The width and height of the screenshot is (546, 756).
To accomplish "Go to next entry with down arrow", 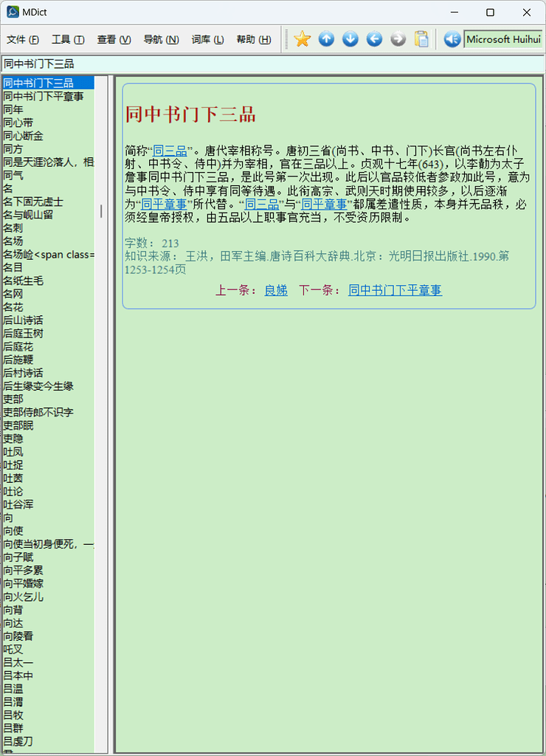I will coord(350,39).
